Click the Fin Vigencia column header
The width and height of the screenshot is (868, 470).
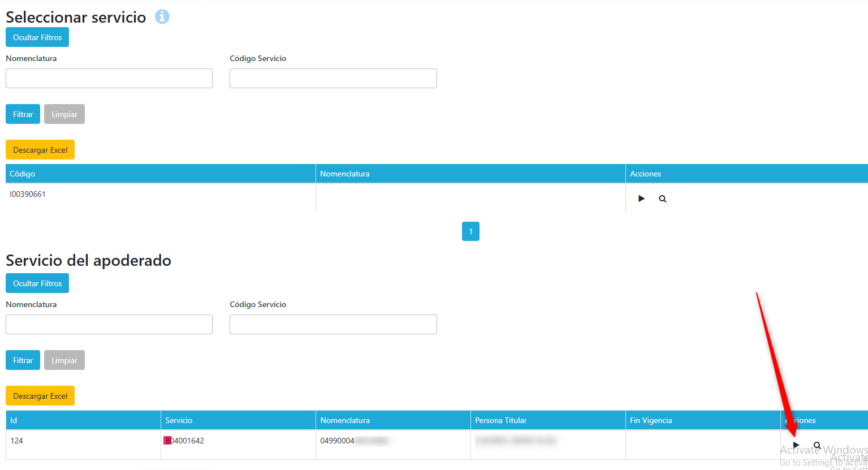(x=651, y=420)
